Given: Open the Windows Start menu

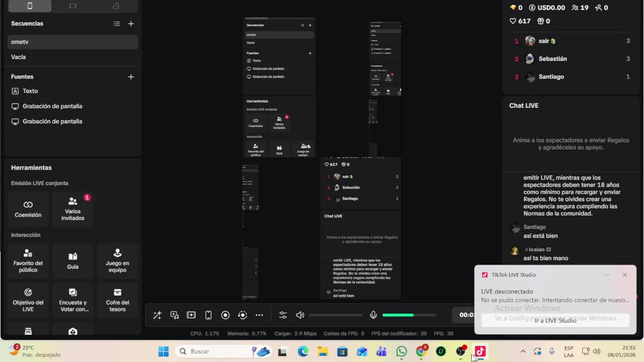Looking at the screenshot, I should (164, 351).
